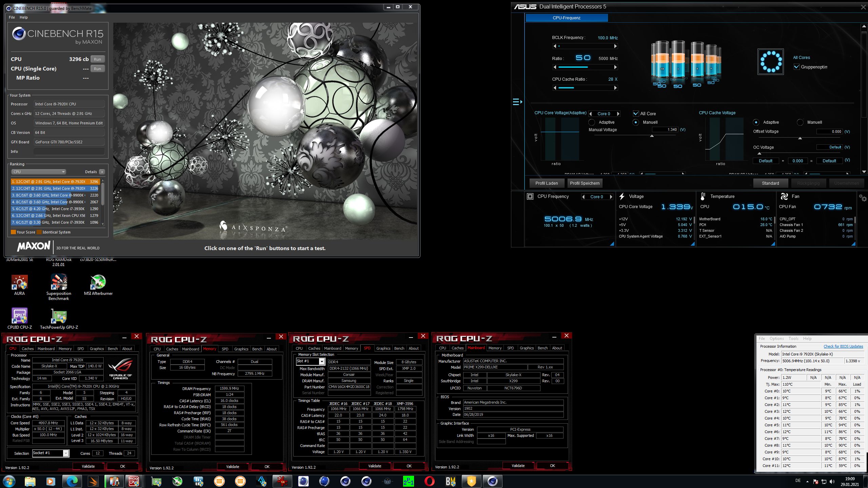Select the CPU-Frequenz tab in ASUS

[567, 18]
